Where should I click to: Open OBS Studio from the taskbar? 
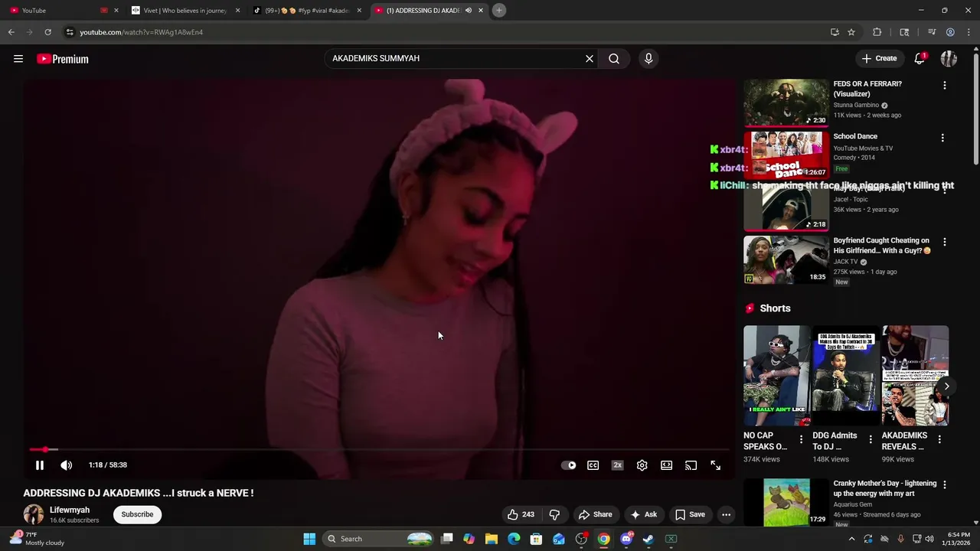click(x=581, y=539)
